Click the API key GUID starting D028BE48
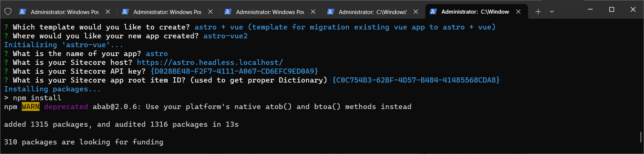 (x=234, y=71)
